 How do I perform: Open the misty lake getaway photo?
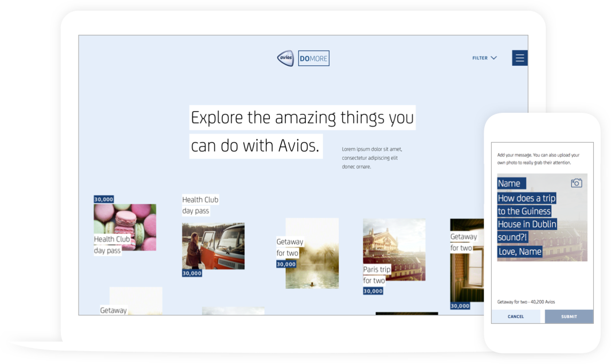tap(312, 253)
